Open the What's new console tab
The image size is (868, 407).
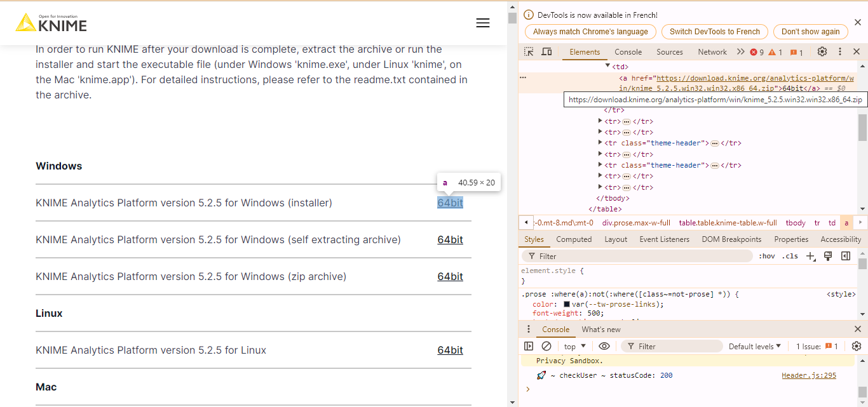(x=601, y=329)
